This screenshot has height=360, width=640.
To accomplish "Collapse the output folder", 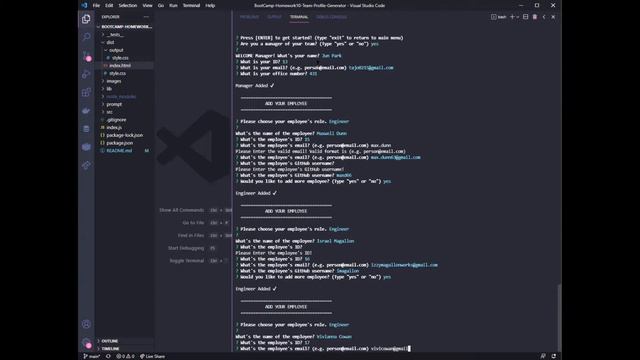I will point(116,50).
